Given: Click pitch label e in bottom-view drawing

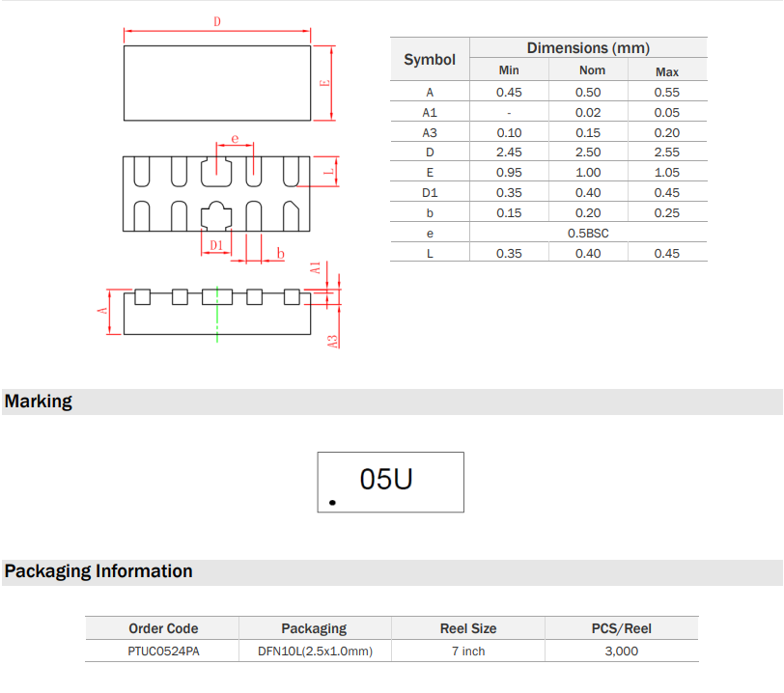Looking at the screenshot, I should tap(234, 140).
